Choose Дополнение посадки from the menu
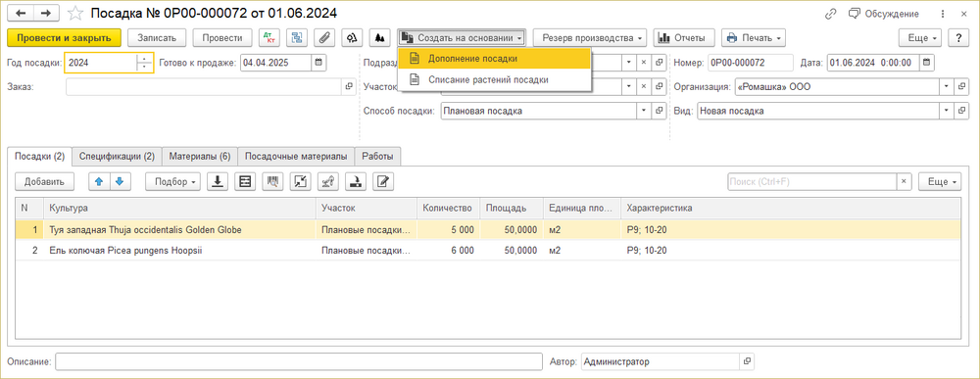This screenshot has height=379, width=980. point(495,59)
